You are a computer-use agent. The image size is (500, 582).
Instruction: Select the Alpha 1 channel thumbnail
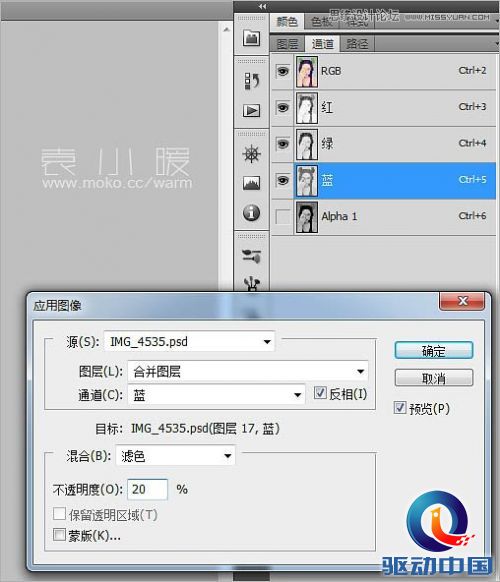307,217
